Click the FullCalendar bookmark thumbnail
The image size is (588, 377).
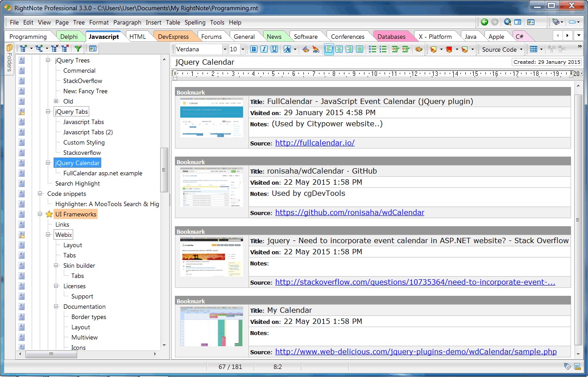tap(211, 117)
